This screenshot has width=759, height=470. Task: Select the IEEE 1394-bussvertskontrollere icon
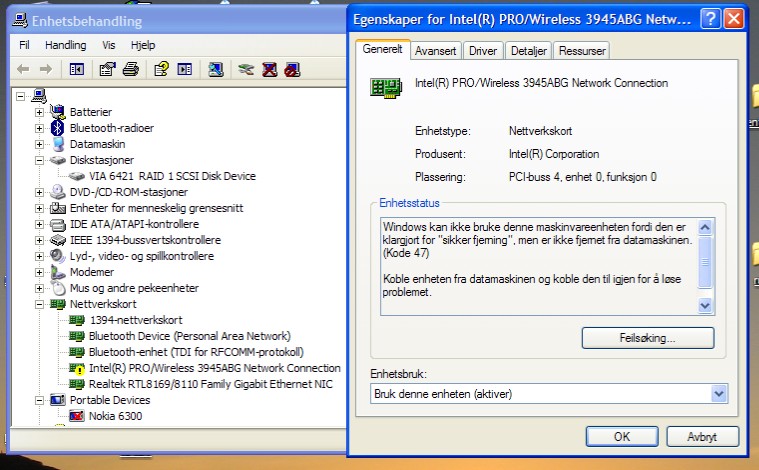pos(58,240)
